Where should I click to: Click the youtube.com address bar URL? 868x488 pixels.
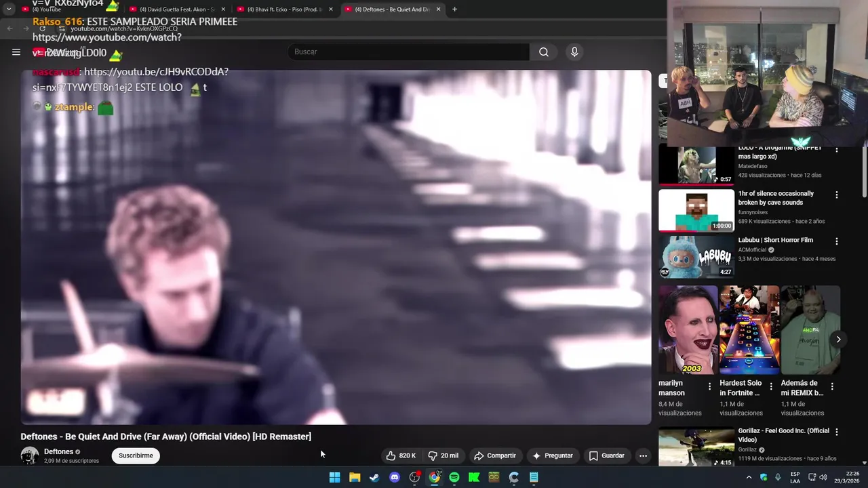[x=123, y=28]
